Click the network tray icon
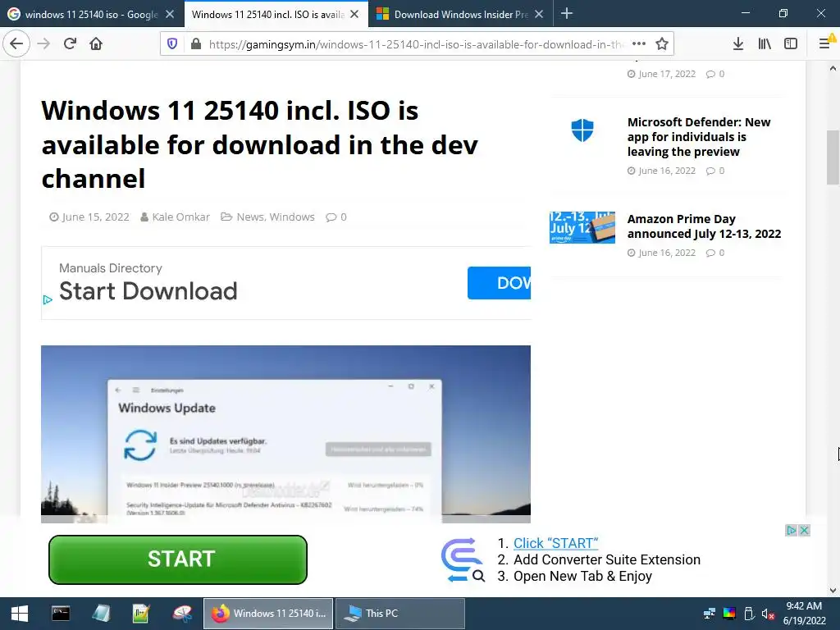The height and width of the screenshot is (630, 840). point(710,614)
